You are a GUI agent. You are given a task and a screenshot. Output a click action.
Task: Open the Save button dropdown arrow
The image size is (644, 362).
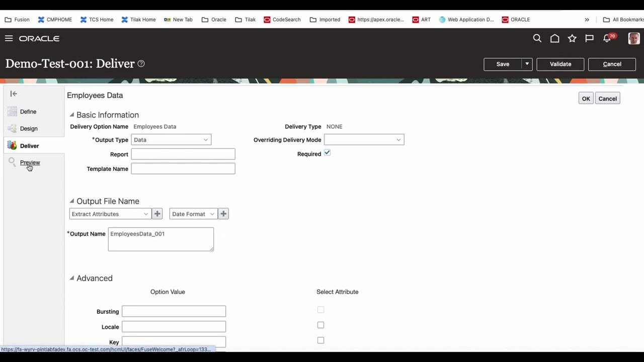pyautogui.click(x=527, y=64)
